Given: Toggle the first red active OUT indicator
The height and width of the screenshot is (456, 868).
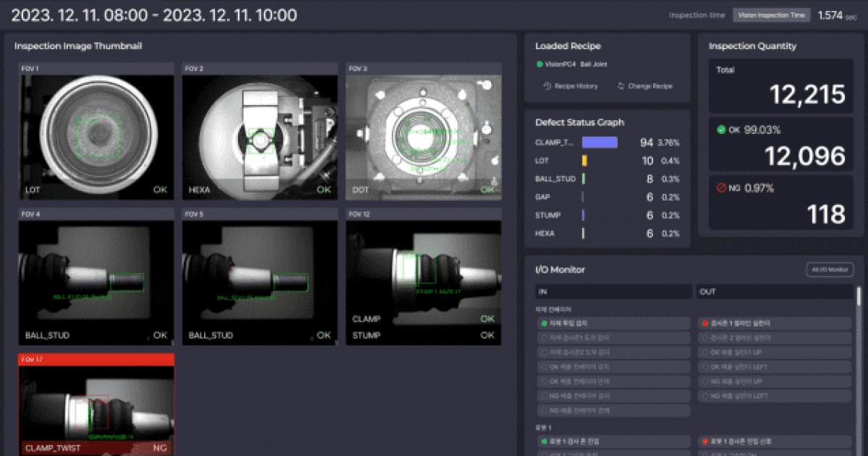Looking at the screenshot, I should click(x=705, y=324).
